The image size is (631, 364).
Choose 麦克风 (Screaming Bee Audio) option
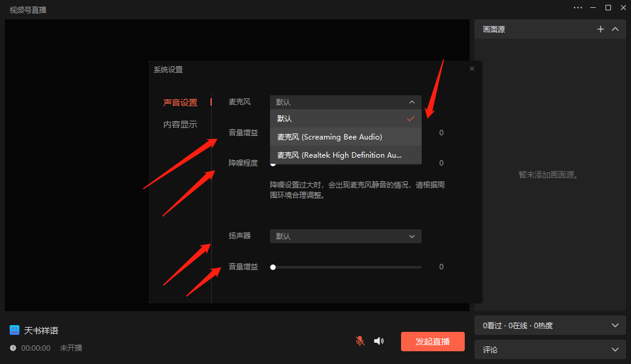pyautogui.click(x=346, y=136)
